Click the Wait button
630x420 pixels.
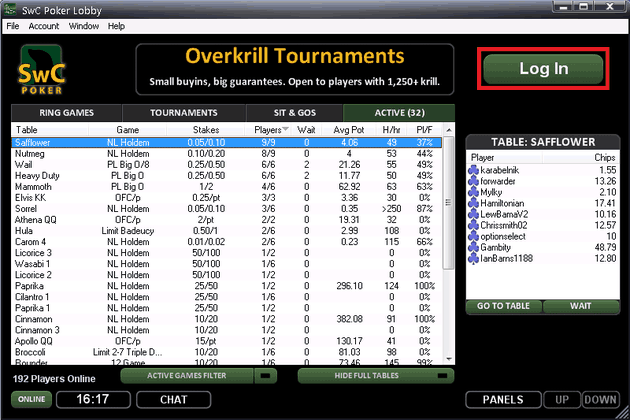(581, 306)
